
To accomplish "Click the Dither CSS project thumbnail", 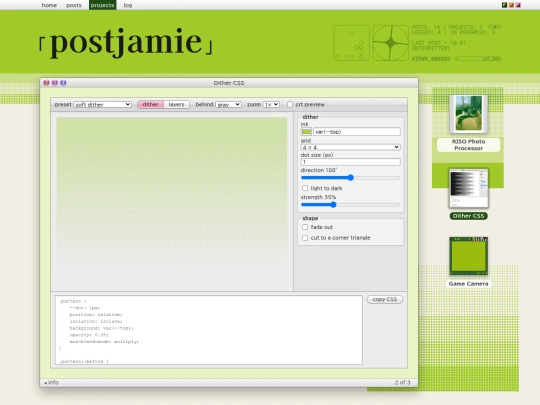I will [468, 188].
